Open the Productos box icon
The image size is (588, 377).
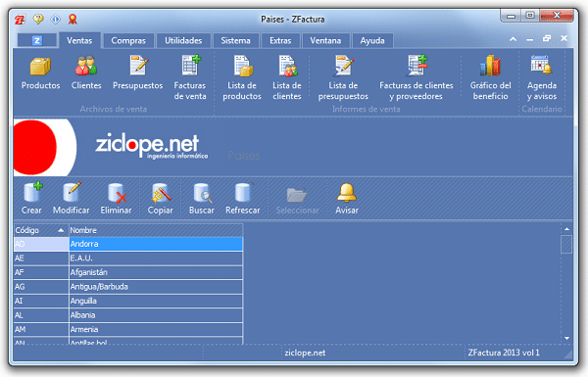pos(40,67)
